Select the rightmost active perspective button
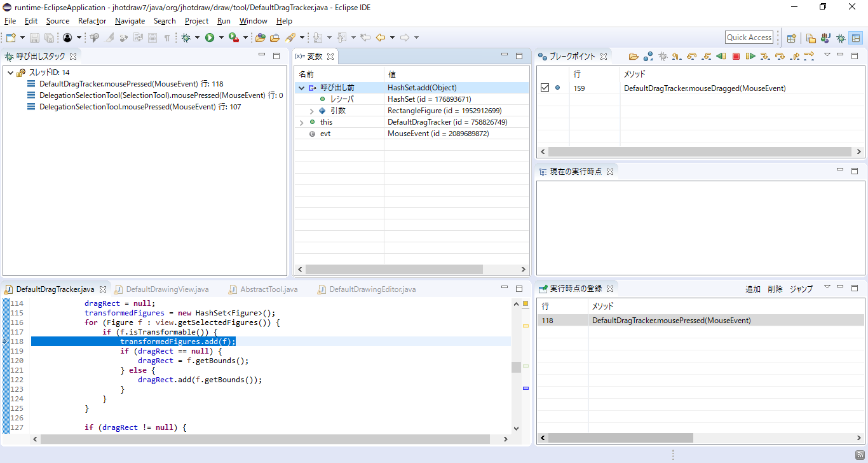This screenshot has height=463, width=868. (856, 38)
